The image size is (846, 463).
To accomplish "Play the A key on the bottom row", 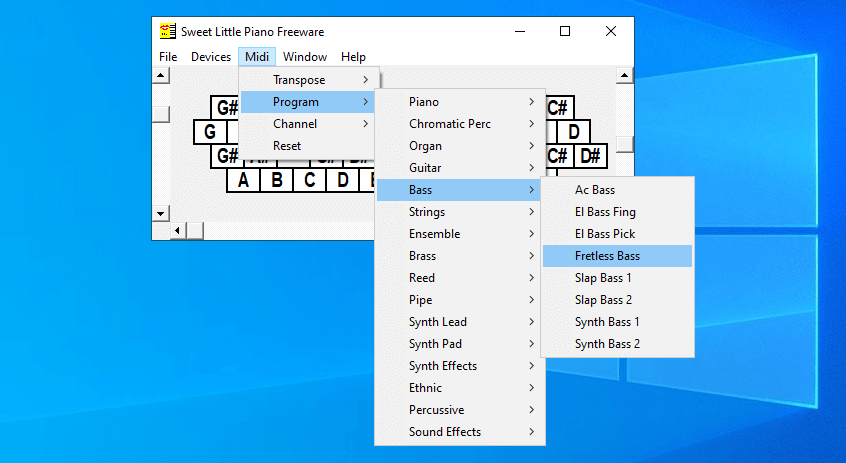I will tap(243, 180).
